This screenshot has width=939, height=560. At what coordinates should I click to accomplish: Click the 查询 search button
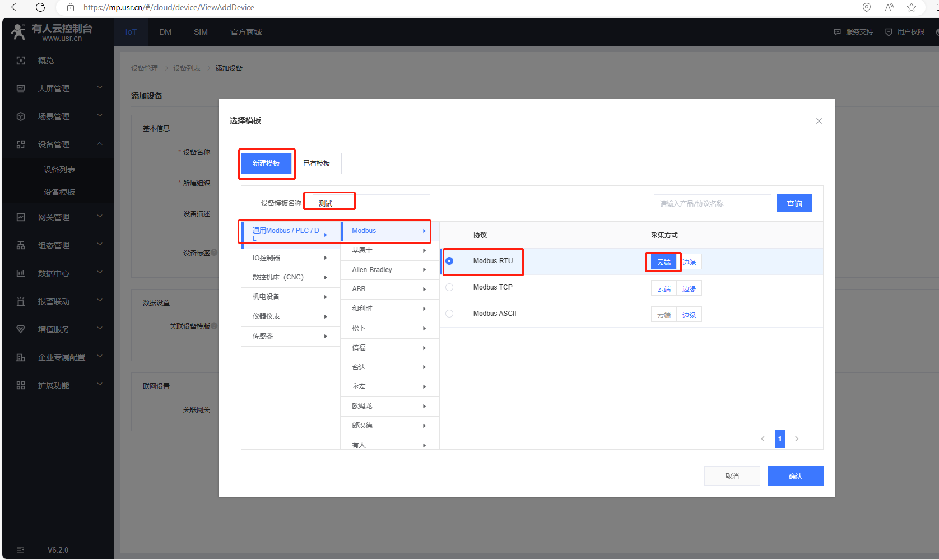click(x=794, y=204)
